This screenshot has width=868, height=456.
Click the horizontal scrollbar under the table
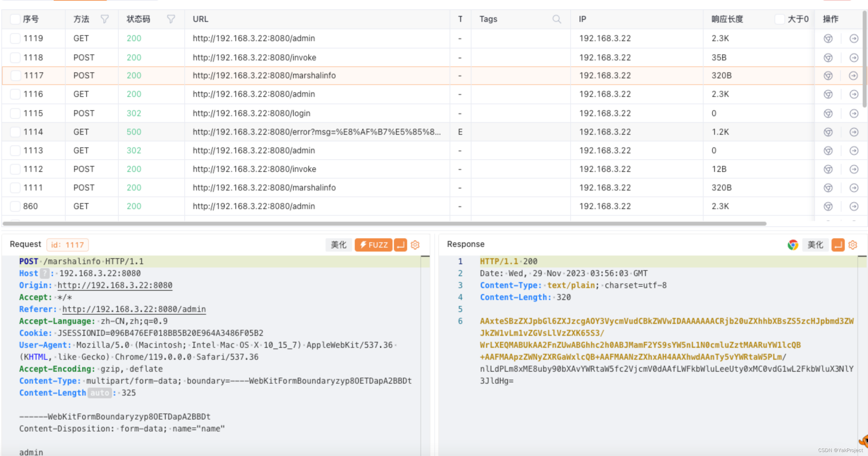pos(384,224)
